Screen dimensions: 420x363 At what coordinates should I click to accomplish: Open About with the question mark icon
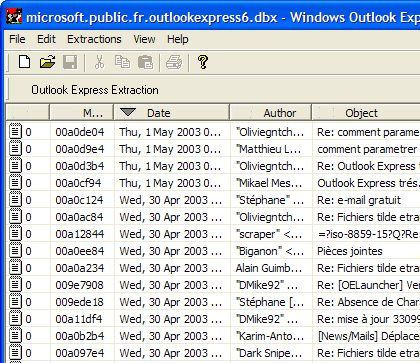[x=203, y=62]
